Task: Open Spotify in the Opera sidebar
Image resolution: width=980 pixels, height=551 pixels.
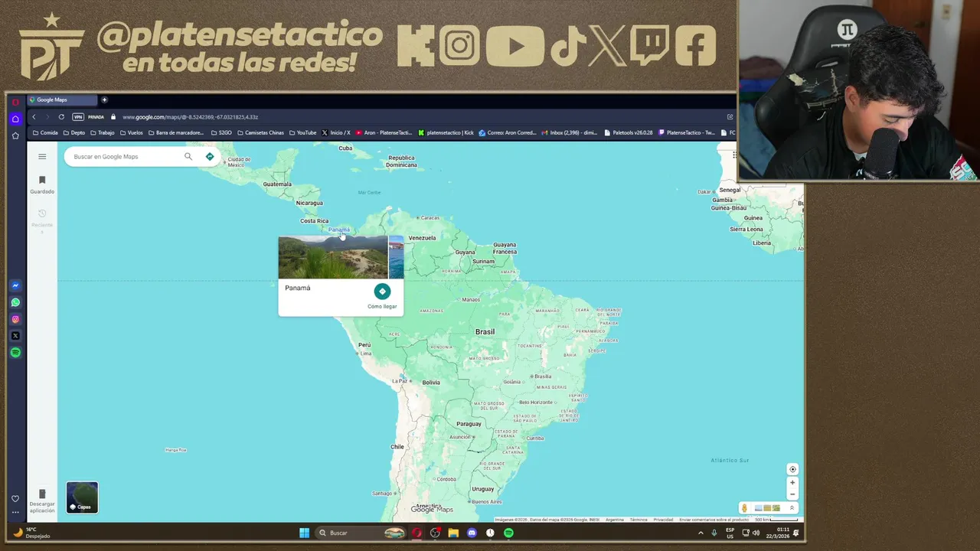Action: click(15, 353)
